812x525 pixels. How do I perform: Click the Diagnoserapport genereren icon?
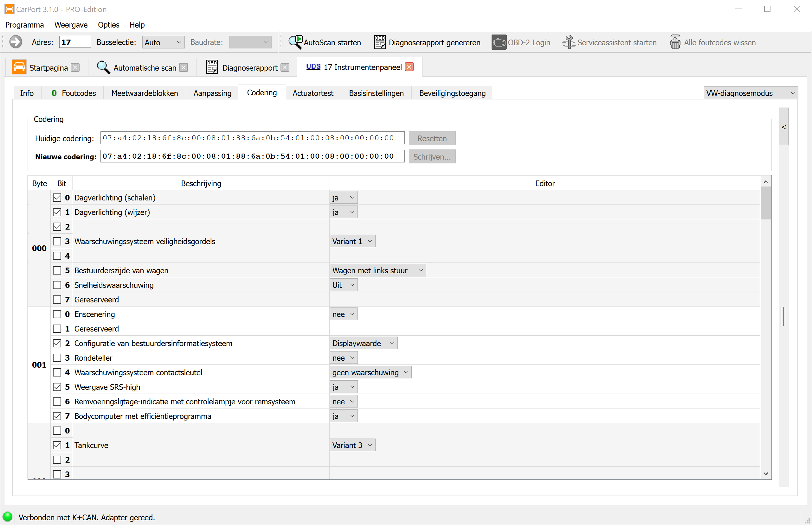pyautogui.click(x=380, y=42)
